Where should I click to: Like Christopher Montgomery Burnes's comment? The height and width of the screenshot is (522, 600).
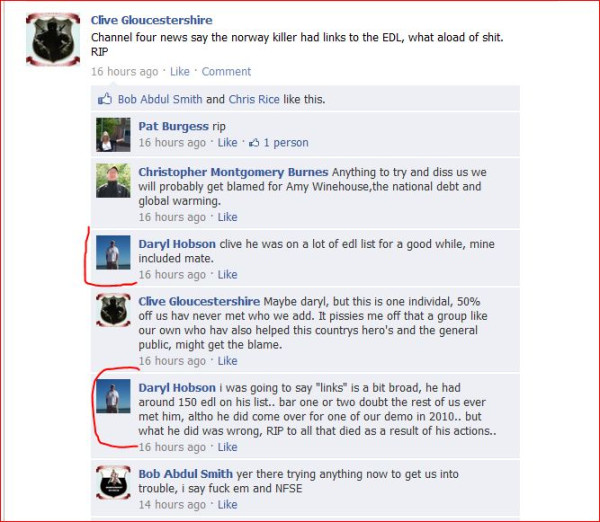coord(228,217)
